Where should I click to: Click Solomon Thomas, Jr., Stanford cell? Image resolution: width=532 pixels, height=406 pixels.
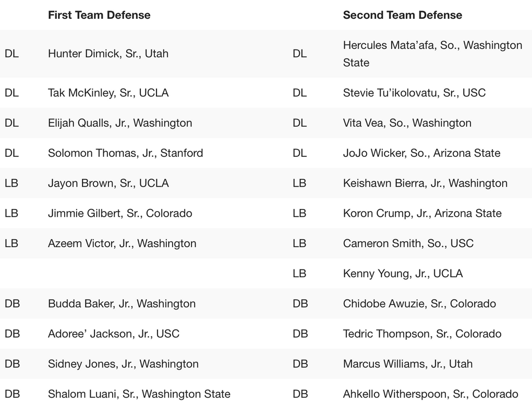[125, 153]
